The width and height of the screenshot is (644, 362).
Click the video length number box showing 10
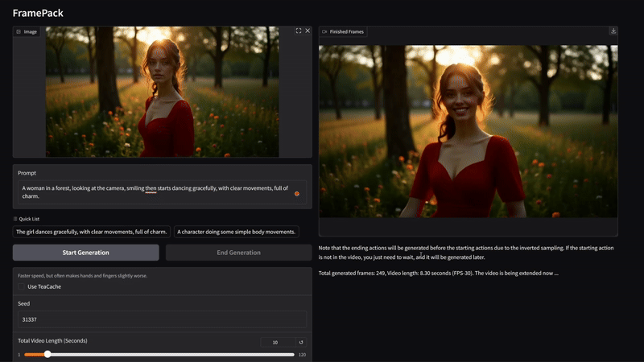(x=278, y=343)
